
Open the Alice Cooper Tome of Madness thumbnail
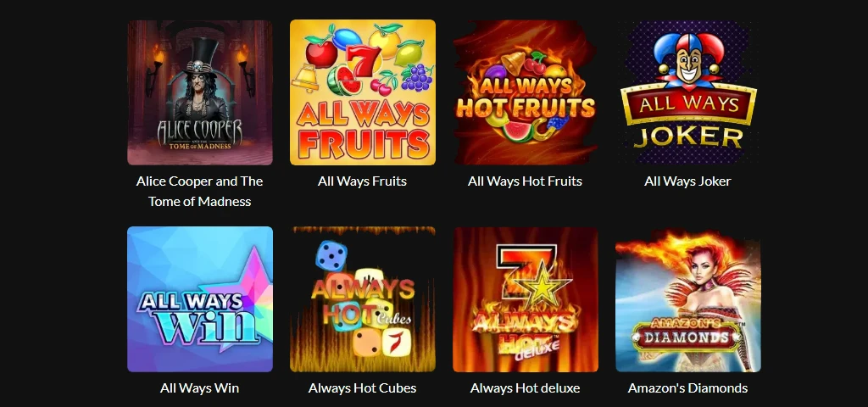[x=200, y=92]
